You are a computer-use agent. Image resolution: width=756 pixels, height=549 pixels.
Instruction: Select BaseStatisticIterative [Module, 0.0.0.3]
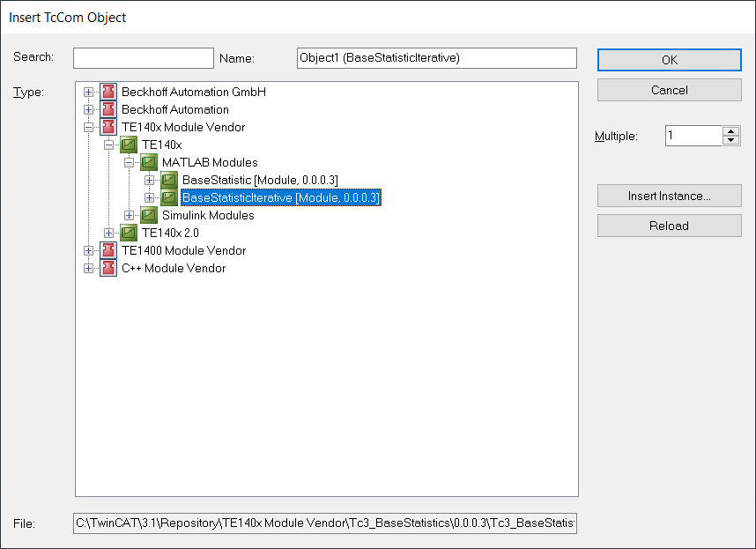pyautogui.click(x=281, y=197)
